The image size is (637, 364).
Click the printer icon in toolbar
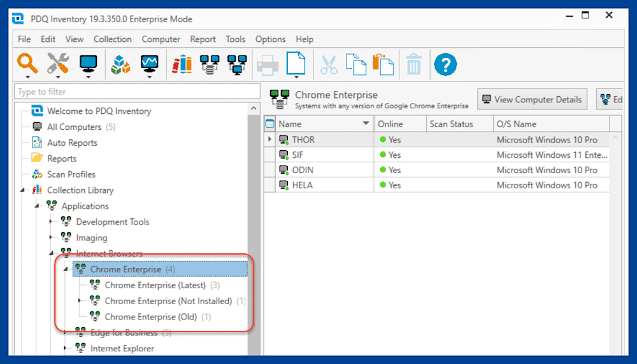268,65
